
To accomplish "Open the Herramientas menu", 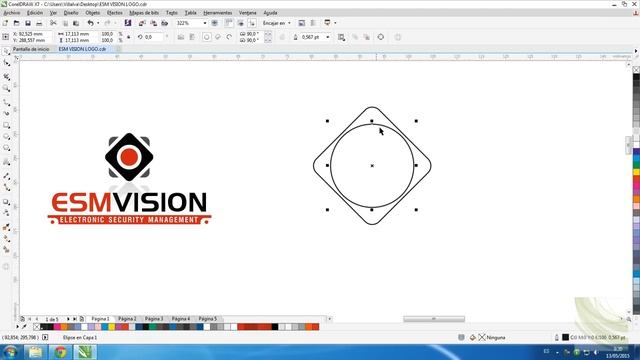I will point(218,13).
